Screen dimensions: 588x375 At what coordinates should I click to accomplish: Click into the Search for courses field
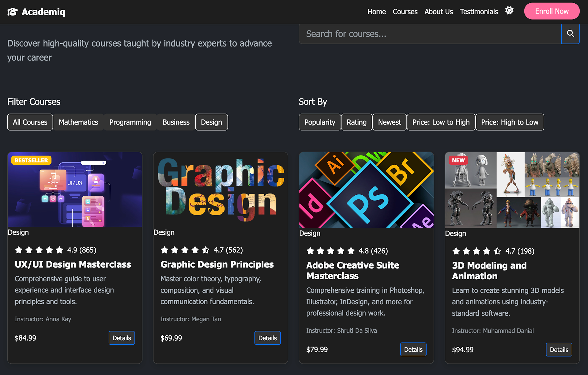click(429, 34)
